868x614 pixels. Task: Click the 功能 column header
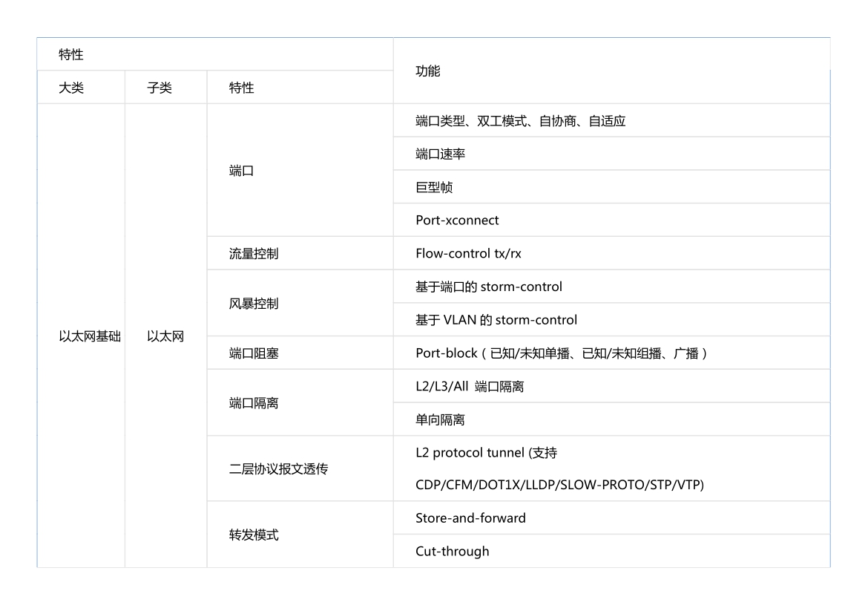(x=612, y=71)
